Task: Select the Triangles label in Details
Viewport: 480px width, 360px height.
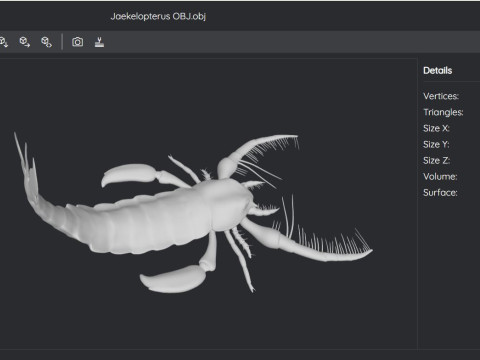Action: point(443,112)
